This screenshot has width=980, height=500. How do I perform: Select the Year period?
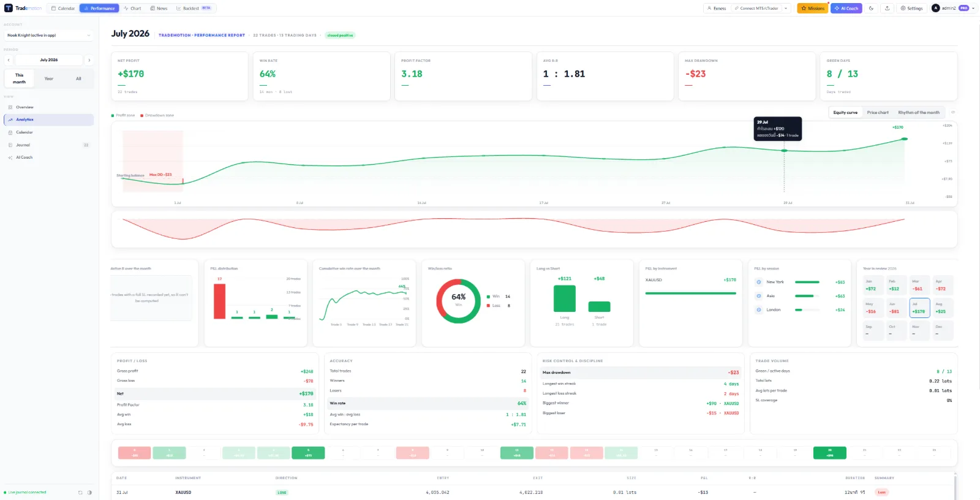tap(49, 78)
